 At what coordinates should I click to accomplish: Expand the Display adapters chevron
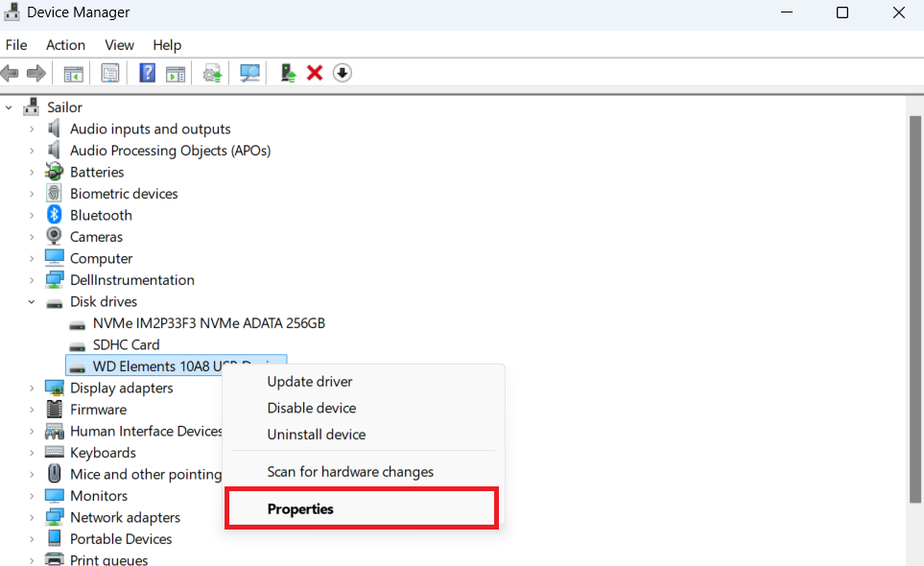click(32, 389)
